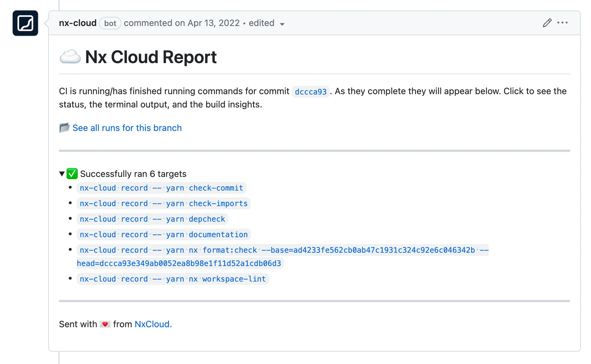Open the kebab menu for comment options
The width and height of the screenshot is (591, 364).
(x=562, y=23)
